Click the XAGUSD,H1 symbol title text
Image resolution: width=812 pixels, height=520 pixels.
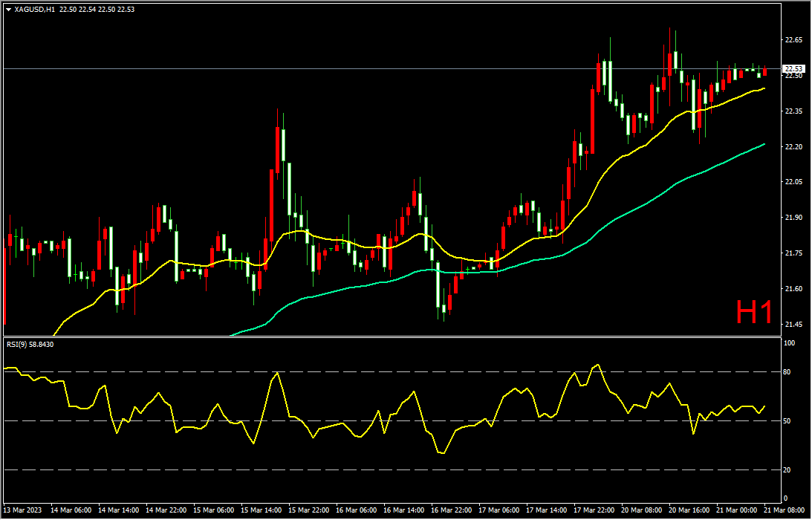click(x=35, y=10)
